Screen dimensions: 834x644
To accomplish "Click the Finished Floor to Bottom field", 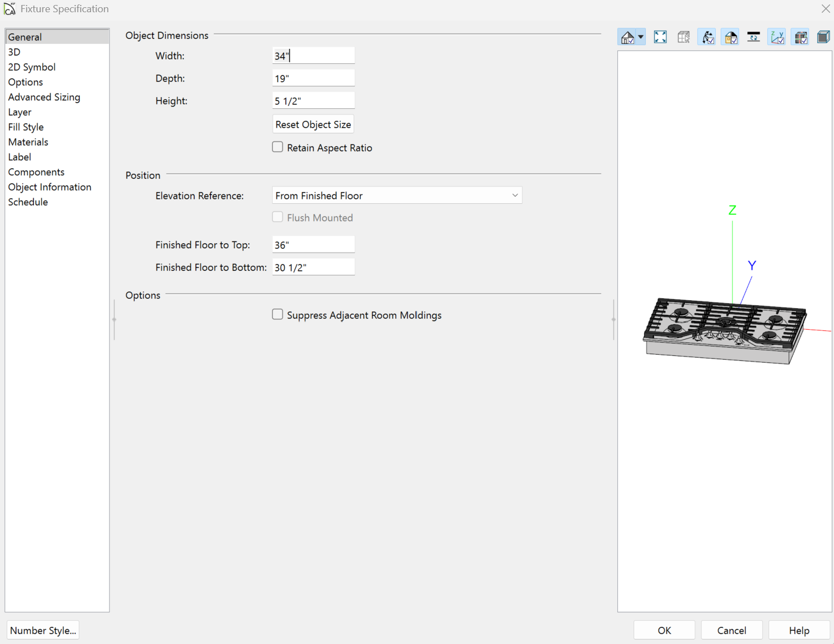I will [313, 268].
